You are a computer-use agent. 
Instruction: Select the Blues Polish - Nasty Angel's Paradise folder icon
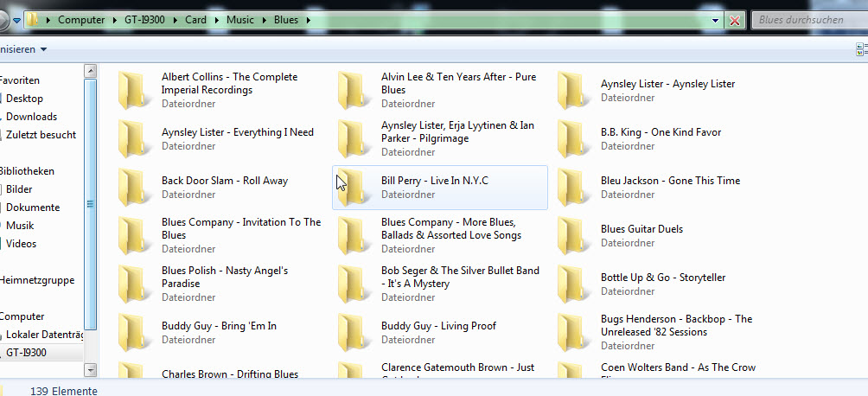[x=135, y=284]
